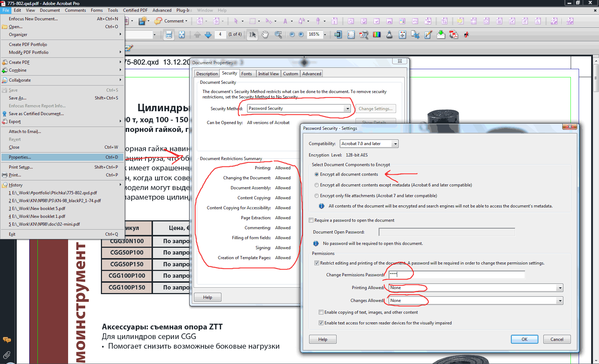Image resolution: width=599 pixels, height=364 pixels.
Task: Choose Print Setup... in File menu
Action: point(62,167)
